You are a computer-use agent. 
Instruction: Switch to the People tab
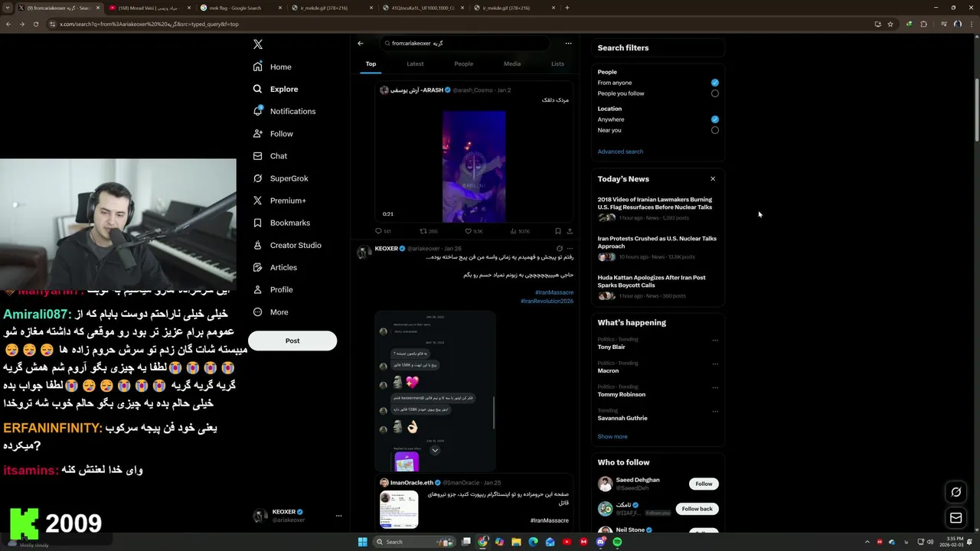pyautogui.click(x=463, y=64)
